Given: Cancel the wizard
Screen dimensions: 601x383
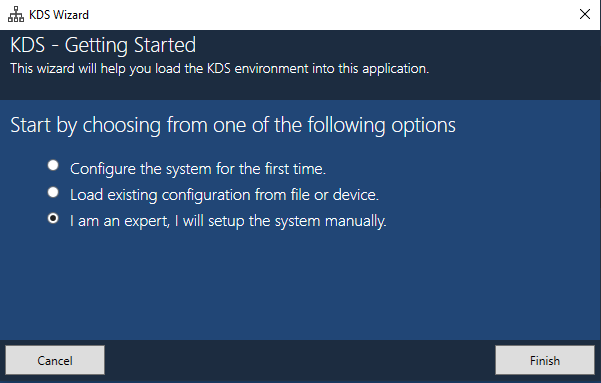Looking at the screenshot, I should [x=55, y=360].
